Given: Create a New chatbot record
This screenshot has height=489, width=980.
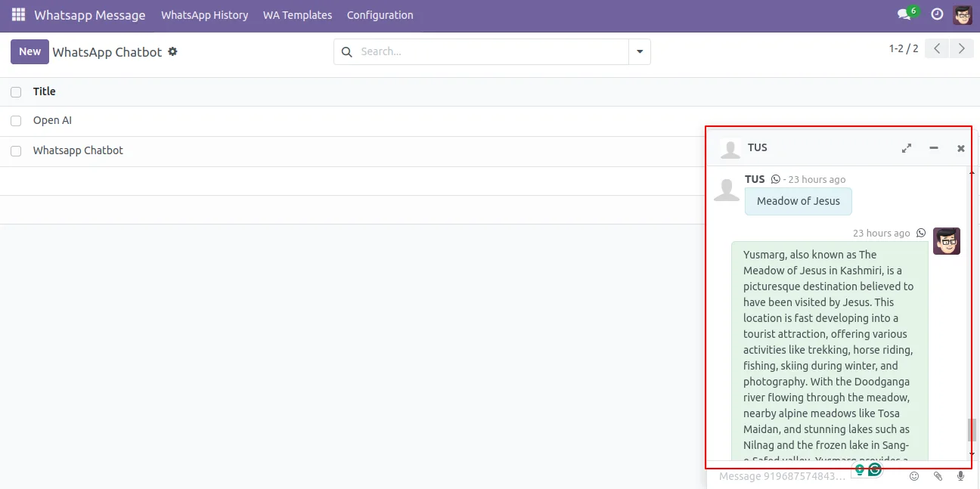Looking at the screenshot, I should click(29, 51).
